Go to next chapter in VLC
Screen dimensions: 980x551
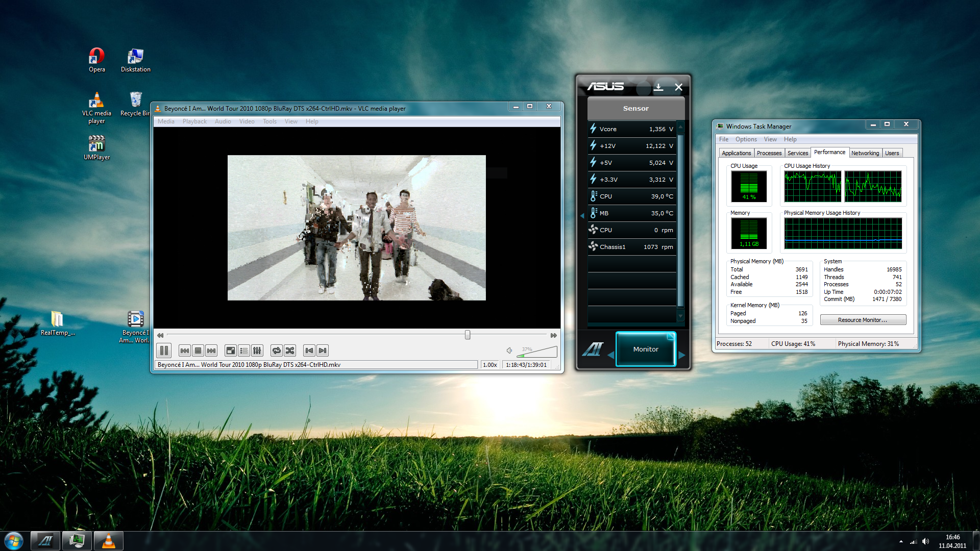click(323, 350)
